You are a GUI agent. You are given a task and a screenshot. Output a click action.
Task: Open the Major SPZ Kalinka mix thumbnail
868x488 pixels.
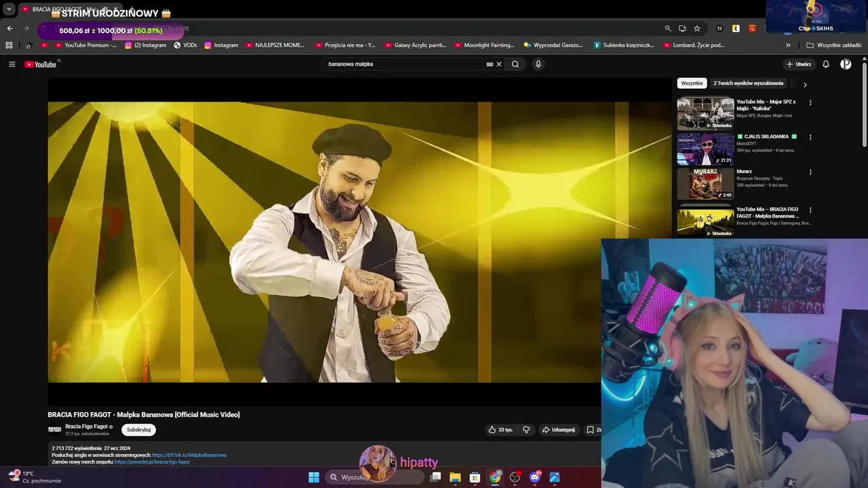(705, 114)
